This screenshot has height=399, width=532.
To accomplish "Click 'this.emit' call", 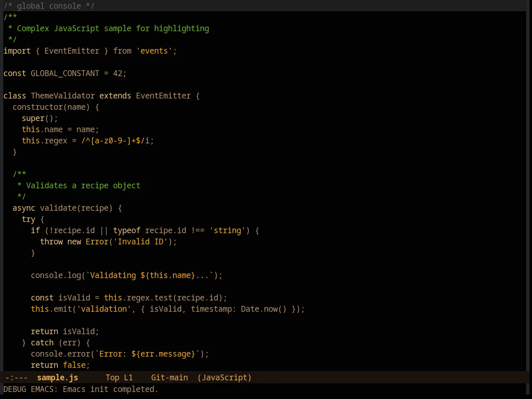I will (51, 309).
